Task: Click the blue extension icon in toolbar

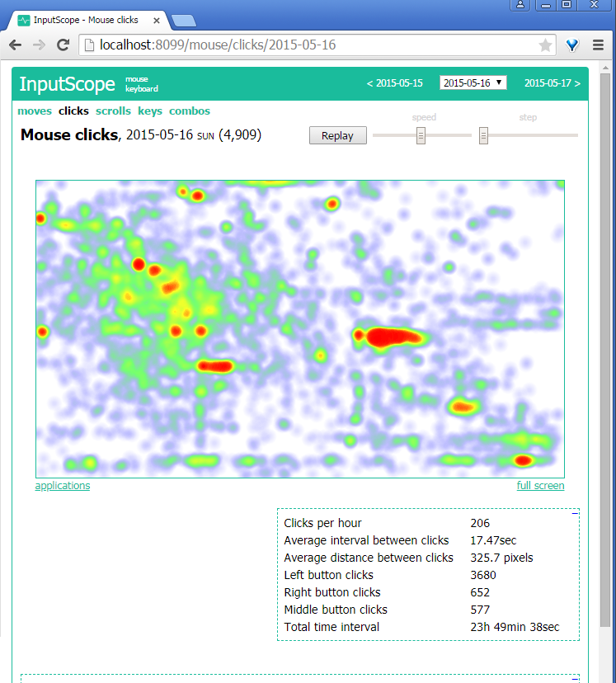Action: (x=573, y=45)
